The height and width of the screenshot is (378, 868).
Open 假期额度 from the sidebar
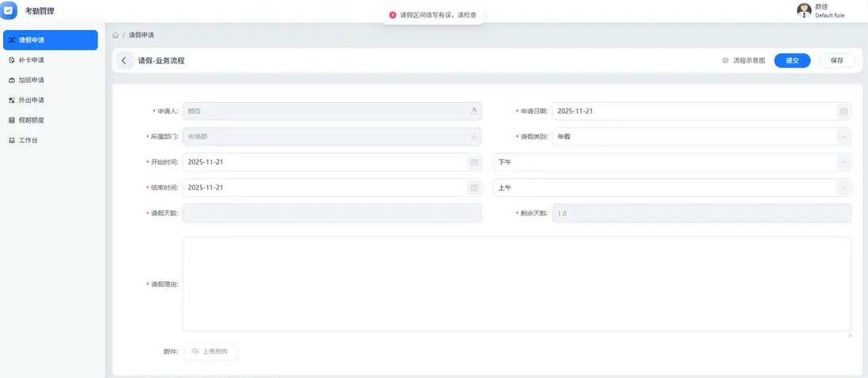coord(51,120)
